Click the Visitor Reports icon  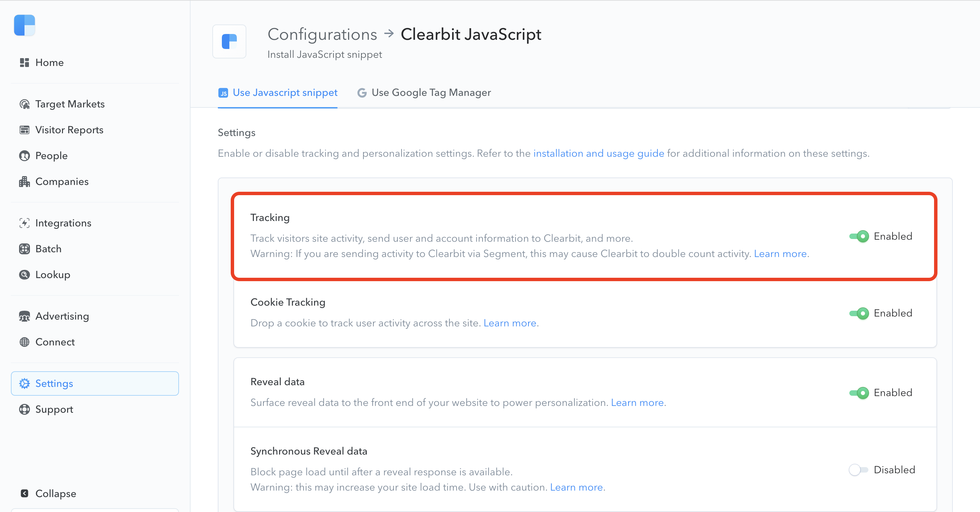(x=24, y=130)
